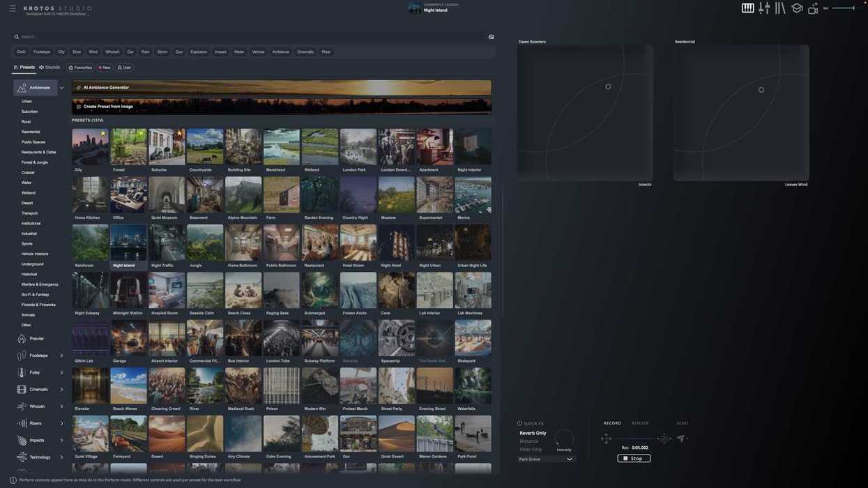The height and width of the screenshot is (488, 868).
Task: Expand the Impacts category arrow
Action: pos(61,441)
